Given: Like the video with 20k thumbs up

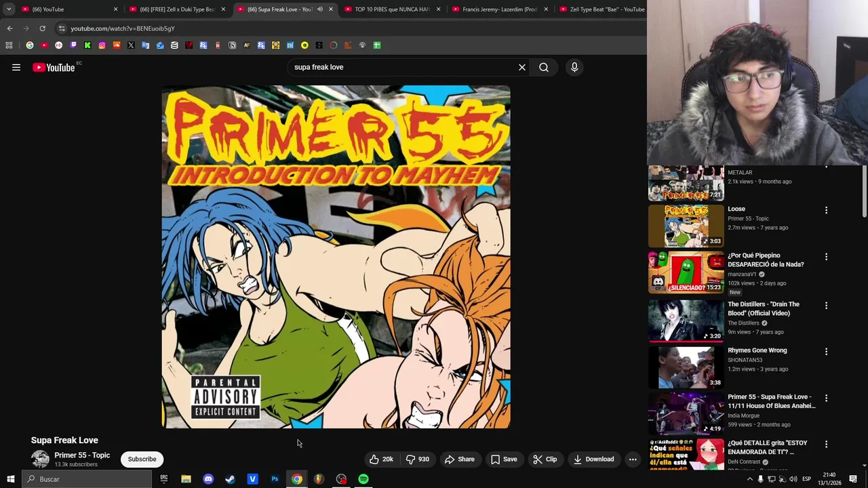Looking at the screenshot, I should pos(381,459).
